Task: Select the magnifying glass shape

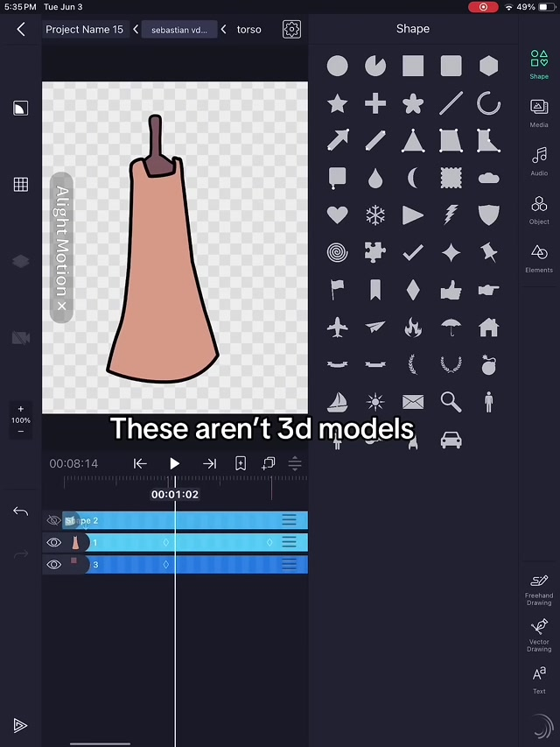Action: click(x=451, y=402)
